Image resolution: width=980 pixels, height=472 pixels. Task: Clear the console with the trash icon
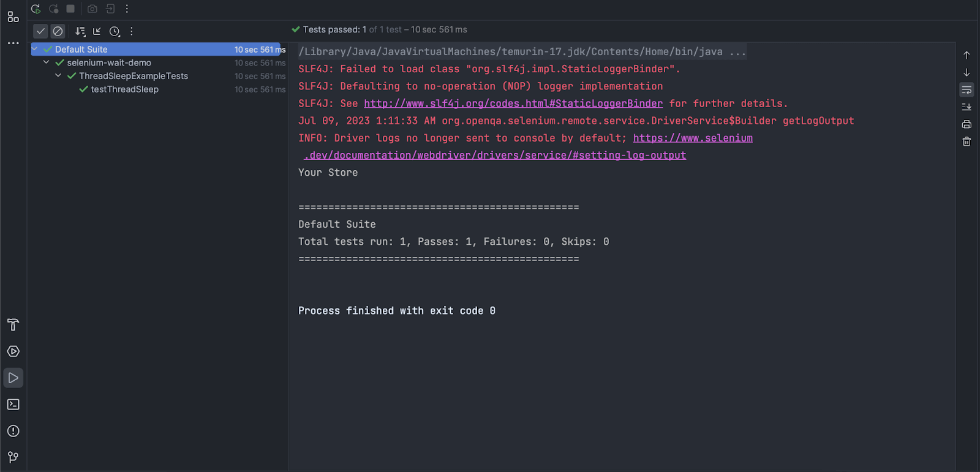[967, 141]
